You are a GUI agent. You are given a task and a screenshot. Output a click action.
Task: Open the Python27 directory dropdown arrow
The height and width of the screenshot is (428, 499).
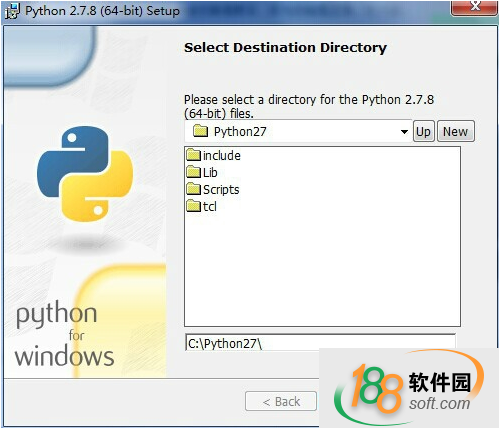(404, 132)
